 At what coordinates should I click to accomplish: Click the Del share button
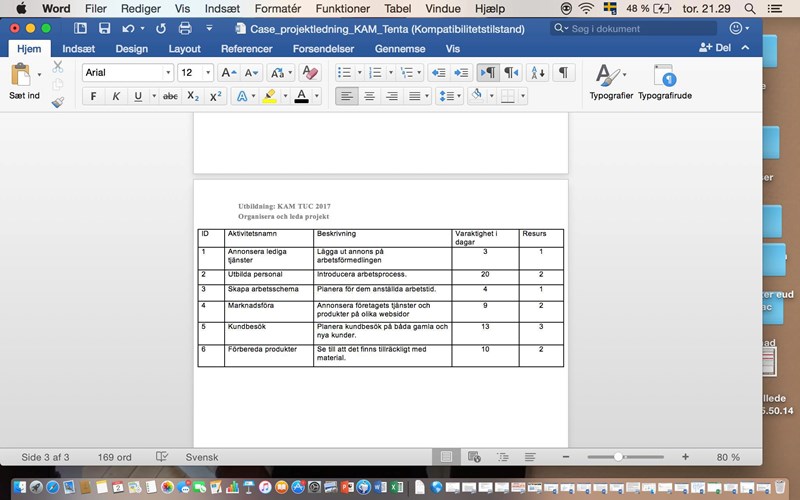point(715,48)
